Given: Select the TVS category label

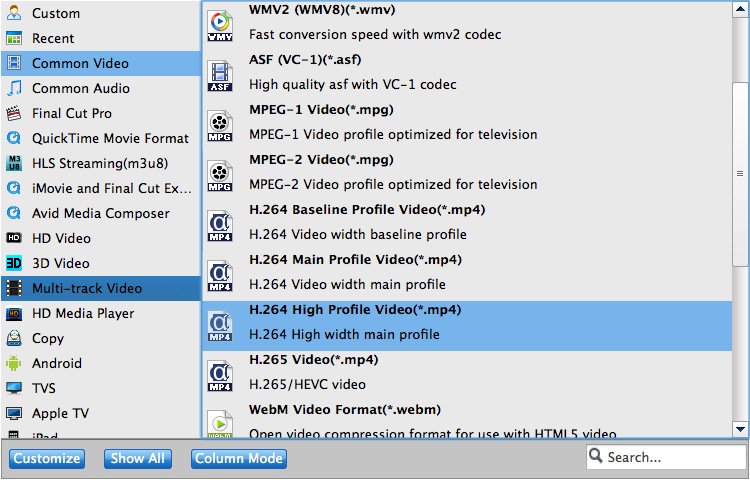Looking at the screenshot, I should (x=44, y=388).
